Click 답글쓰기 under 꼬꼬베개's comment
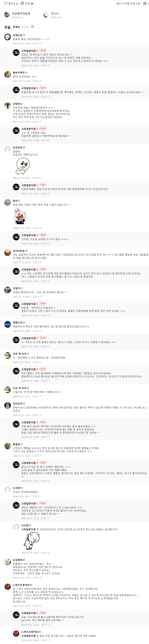Image resolution: width=149 pixels, height=644 pixels. [37, 578]
